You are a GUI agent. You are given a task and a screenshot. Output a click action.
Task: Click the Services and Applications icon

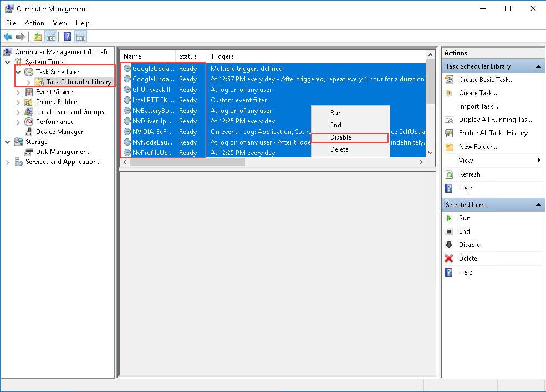coord(18,162)
